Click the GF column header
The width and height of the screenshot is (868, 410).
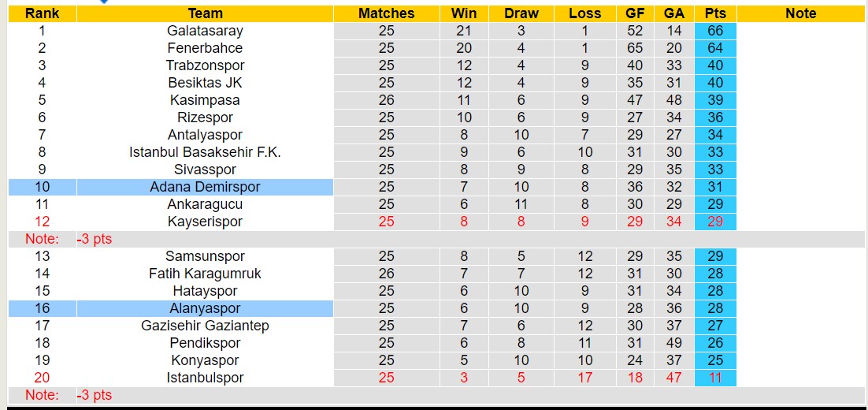tap(635, 13)
